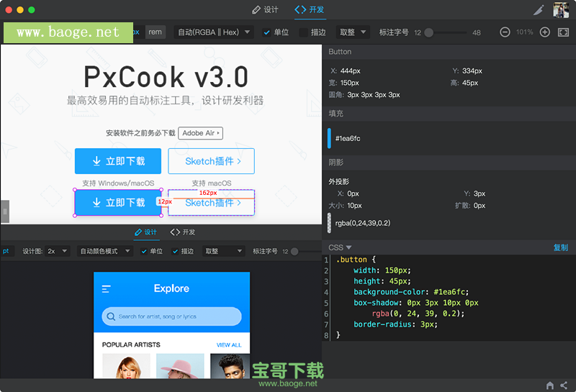This screenshot has width=576, height=392.
Task: Select the rem unit button
Action: [x=155, y=32]
